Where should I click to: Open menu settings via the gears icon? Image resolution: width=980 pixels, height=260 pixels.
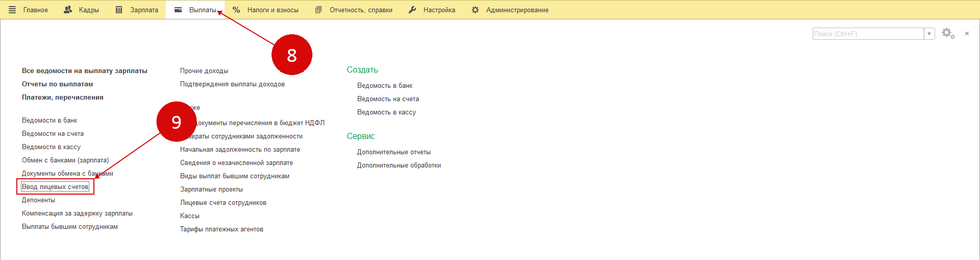click(x=948, y=34)
